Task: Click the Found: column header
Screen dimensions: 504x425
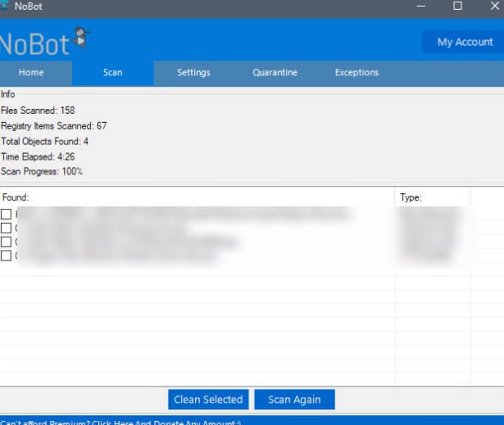Action: [x=198, y=197]
